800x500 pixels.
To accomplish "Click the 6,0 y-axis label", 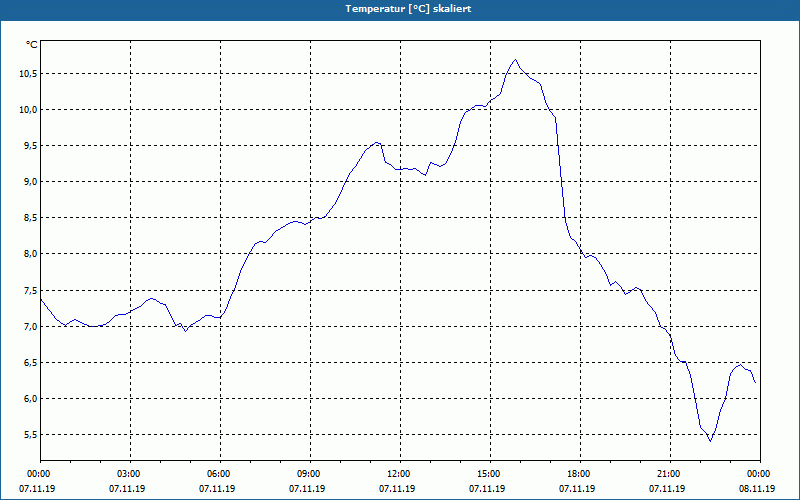I will coord(30,398).
